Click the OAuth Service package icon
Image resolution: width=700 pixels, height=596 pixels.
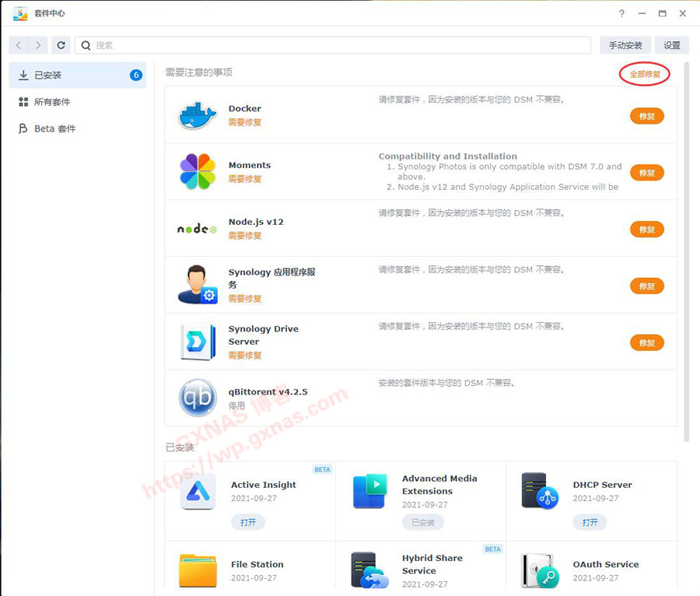pos(540,571)
